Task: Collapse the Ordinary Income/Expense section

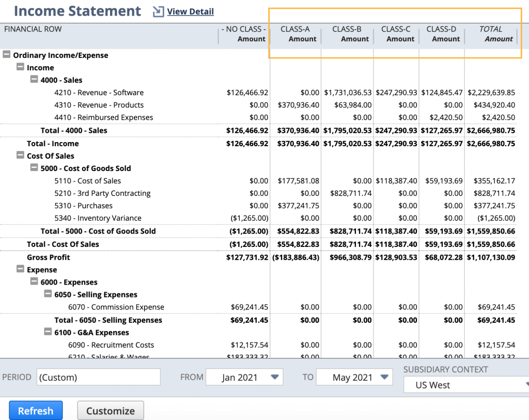Action: (x=7, y=55)
